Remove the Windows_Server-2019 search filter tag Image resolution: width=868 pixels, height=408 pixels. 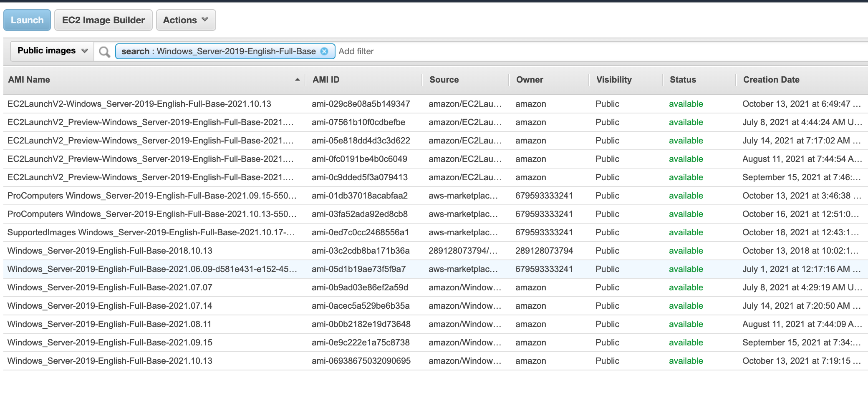pyautogui.click(x=324, y=51)
